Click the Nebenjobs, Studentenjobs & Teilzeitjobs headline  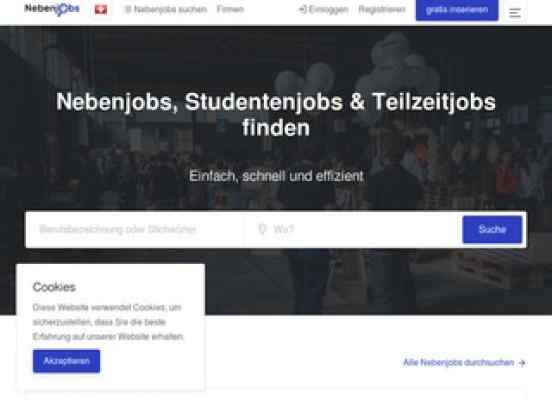[276, 114]
